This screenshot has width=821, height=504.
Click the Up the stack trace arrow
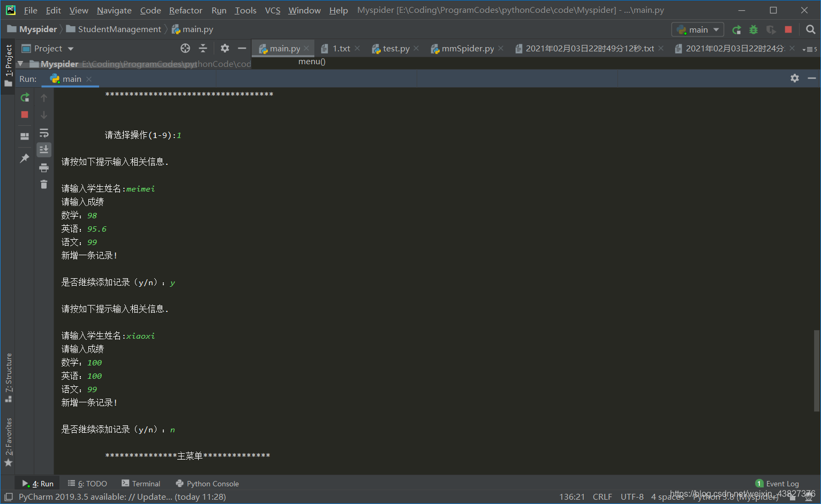(x=44, y=97)
